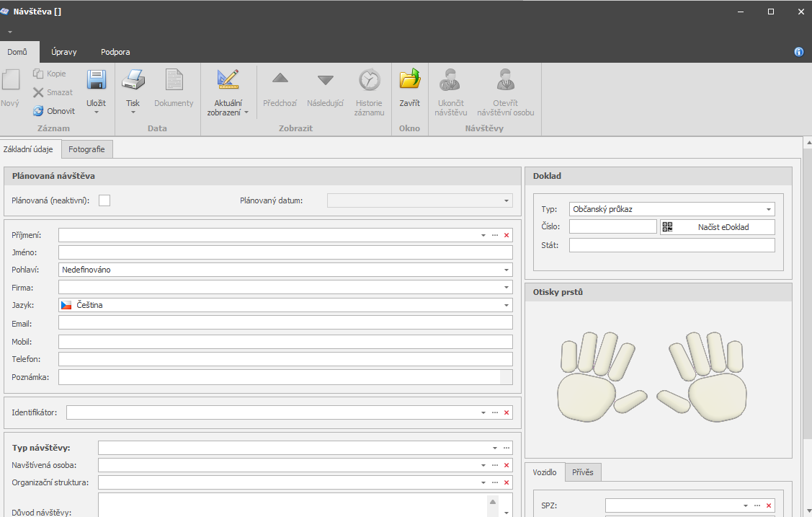Open Aktuální zobrazení view icon

[228, 80]
